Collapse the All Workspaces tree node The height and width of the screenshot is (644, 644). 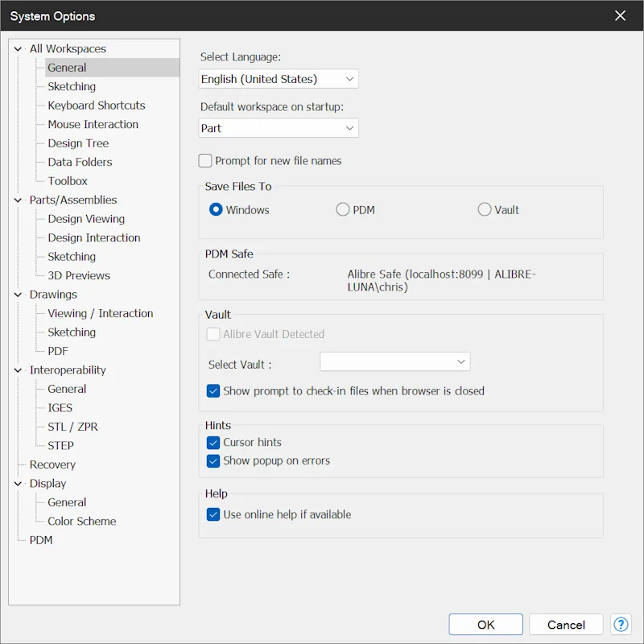coord(18,49)
